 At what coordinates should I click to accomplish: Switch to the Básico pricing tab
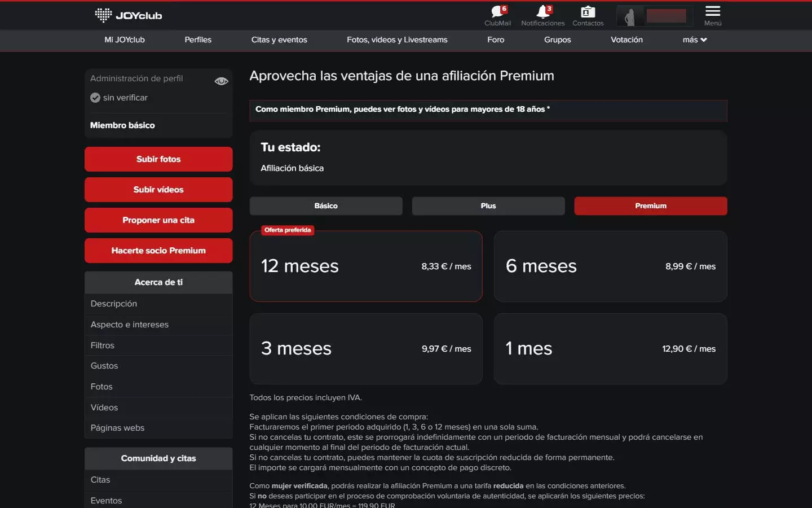point(325,205)
